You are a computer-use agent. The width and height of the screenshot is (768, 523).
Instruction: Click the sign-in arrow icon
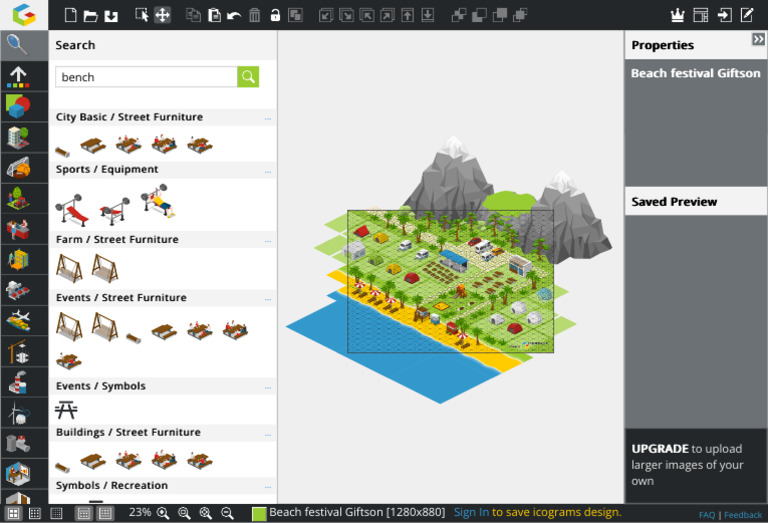point(724,15)
